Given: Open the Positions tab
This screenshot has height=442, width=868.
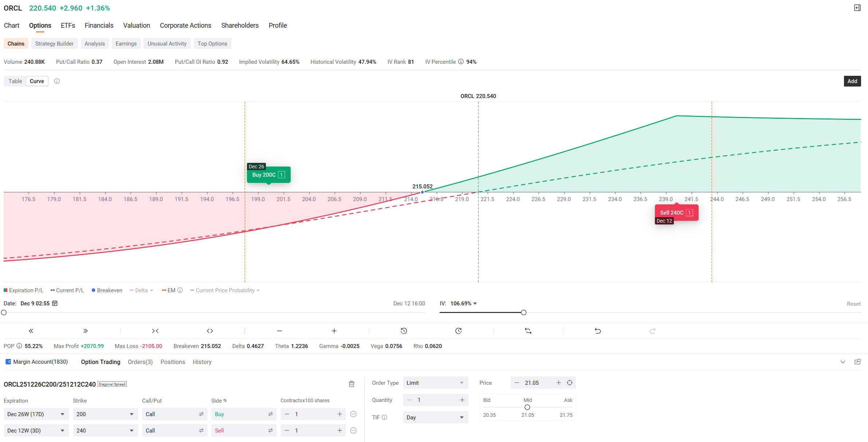Looking at the screenshot, I should [x=173, y=362].
